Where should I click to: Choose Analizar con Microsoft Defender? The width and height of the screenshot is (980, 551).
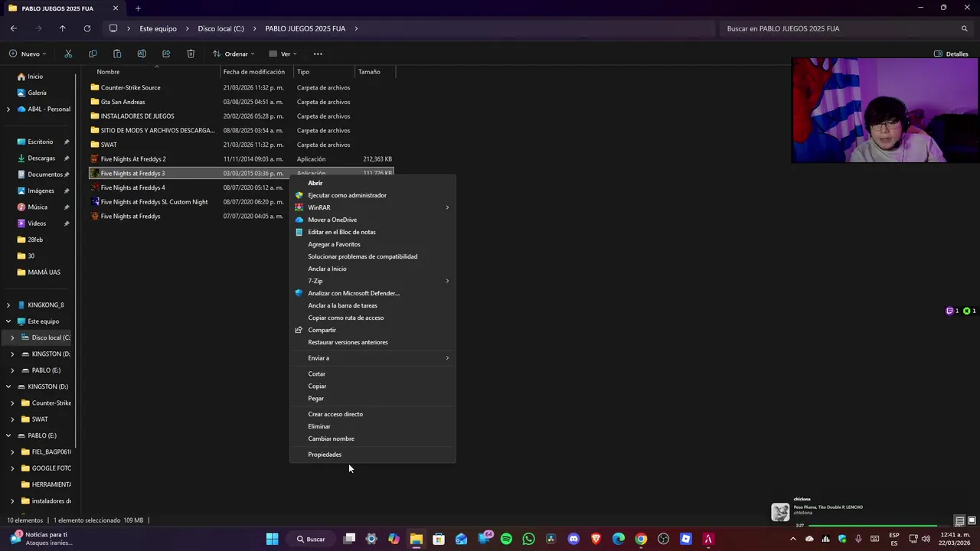coord(373,293)
